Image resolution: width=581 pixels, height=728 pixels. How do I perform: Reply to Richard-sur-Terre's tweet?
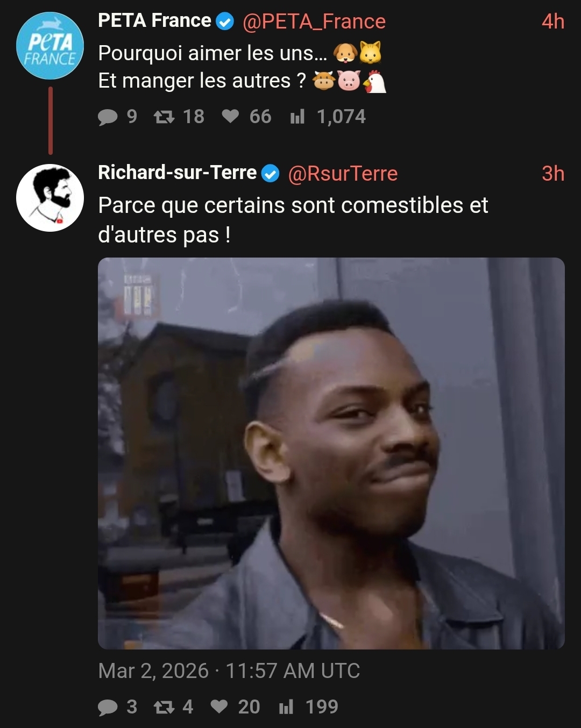108,706
